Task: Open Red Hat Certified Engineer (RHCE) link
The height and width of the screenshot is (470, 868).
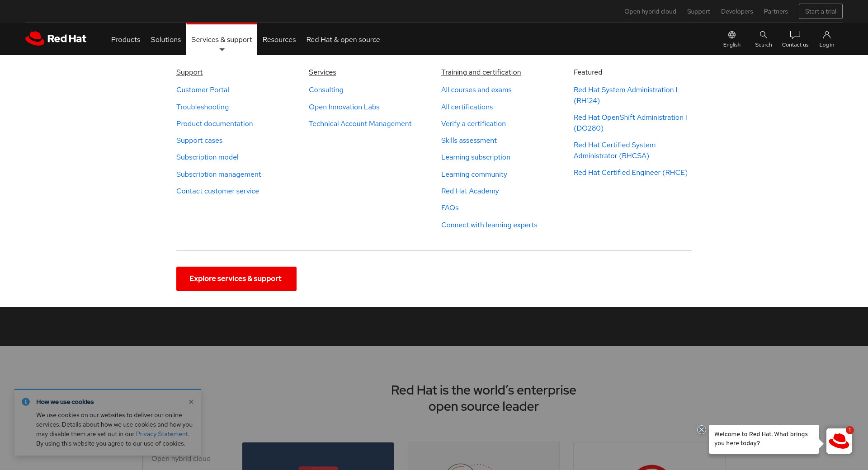Action: pyautogui.click(x=630, y=173)
